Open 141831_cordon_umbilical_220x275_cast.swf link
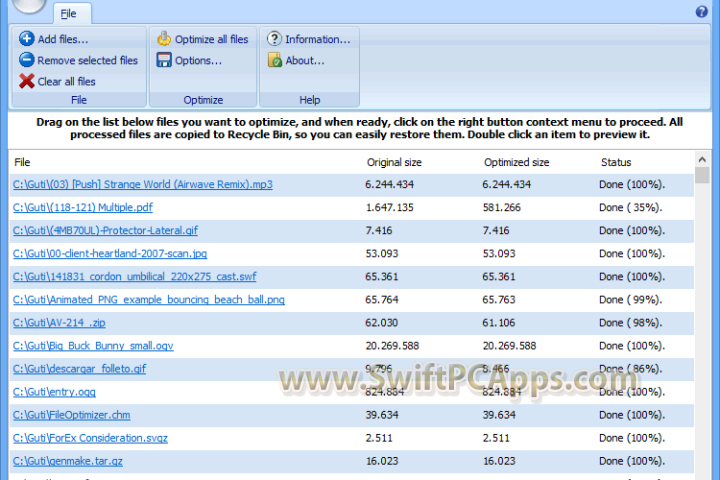The width and height of the screenshot is (720, 480). (x=135, y=277)
